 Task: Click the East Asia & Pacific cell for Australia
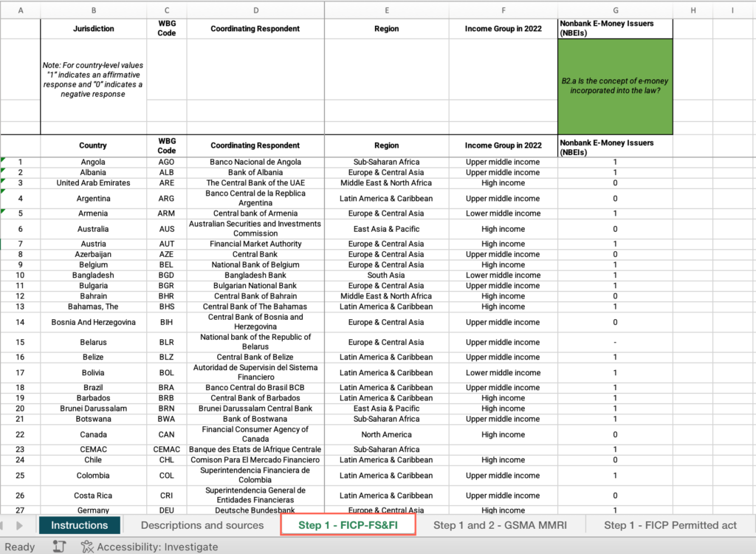pos(387,229)
